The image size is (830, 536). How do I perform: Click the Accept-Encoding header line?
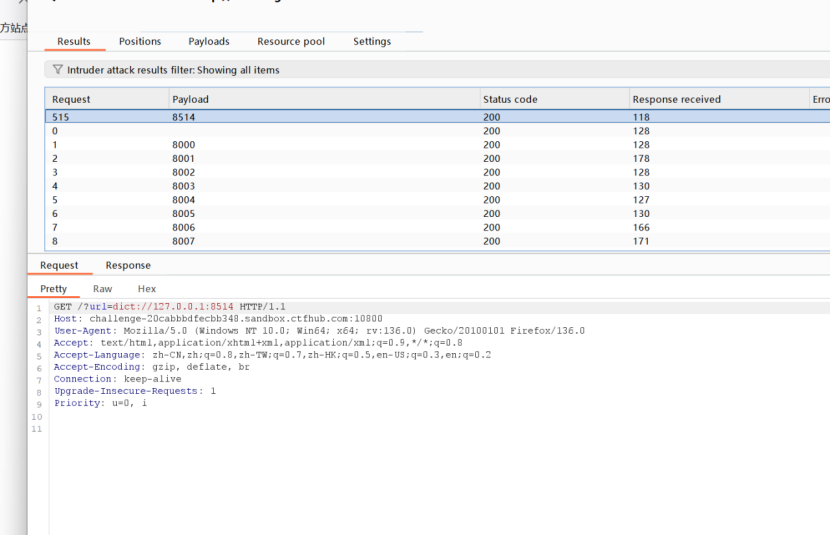point(151,367)
